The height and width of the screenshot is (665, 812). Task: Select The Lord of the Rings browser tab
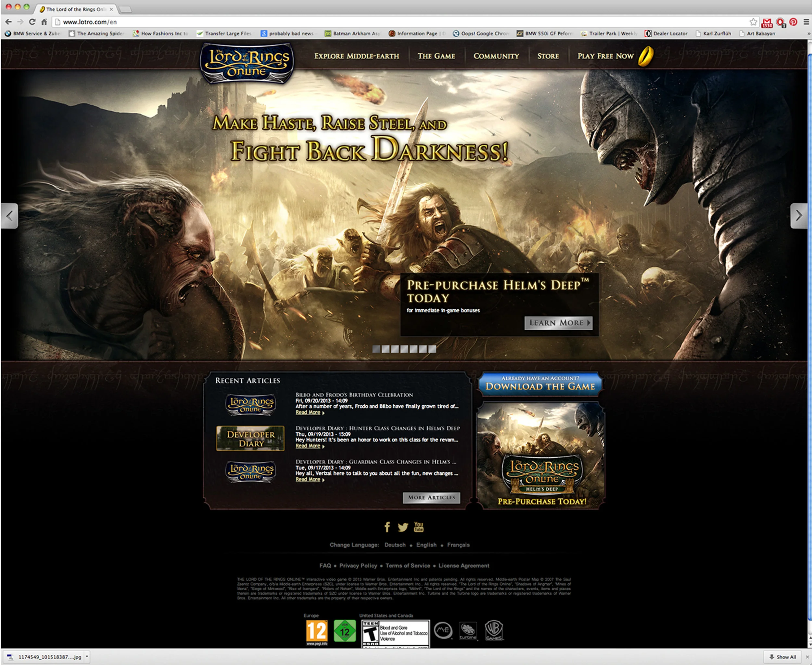coord(76,9)
